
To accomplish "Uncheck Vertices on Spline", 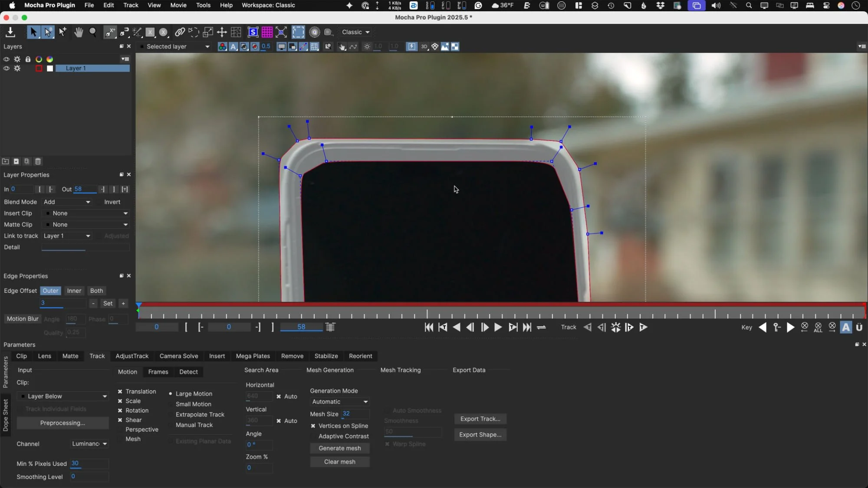I will 313,426.
